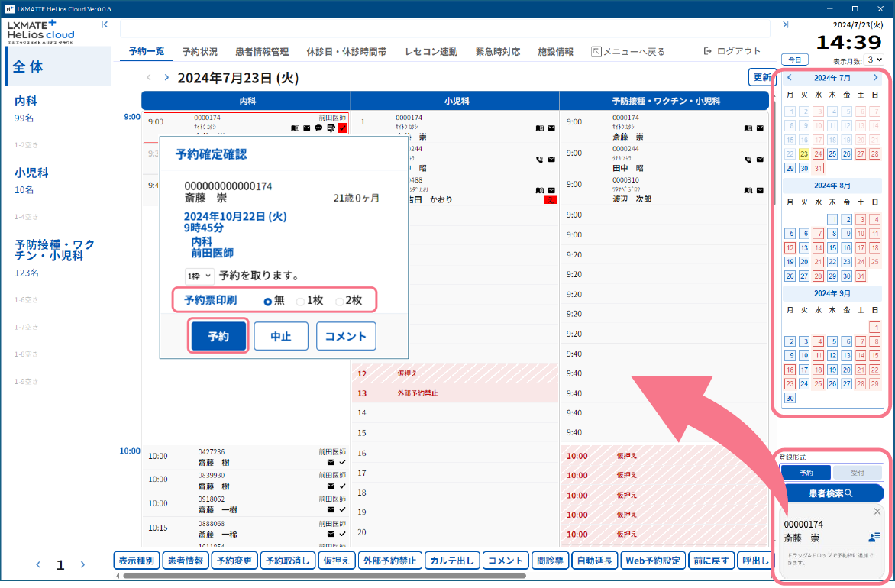Show previous month in the mini calendar
This screenshot has width=895, height=588.
(x=790, y=78)
